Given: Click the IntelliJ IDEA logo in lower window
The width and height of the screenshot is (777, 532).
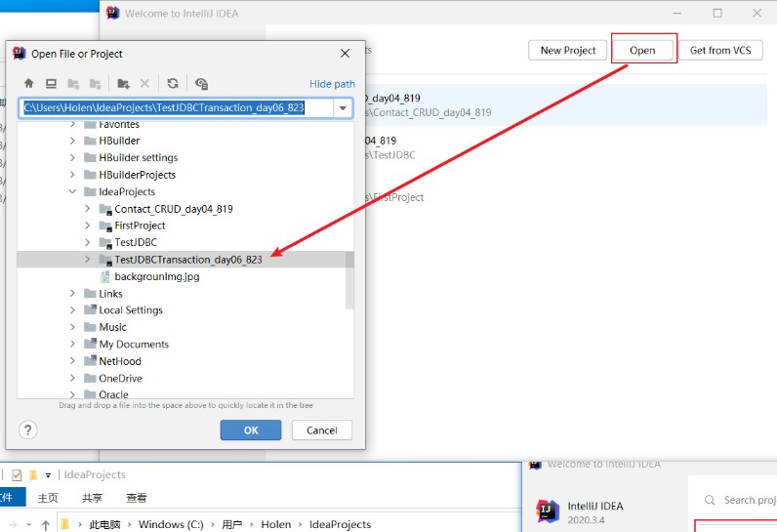Looking at the screenshot, I should (x=547, y=511).
